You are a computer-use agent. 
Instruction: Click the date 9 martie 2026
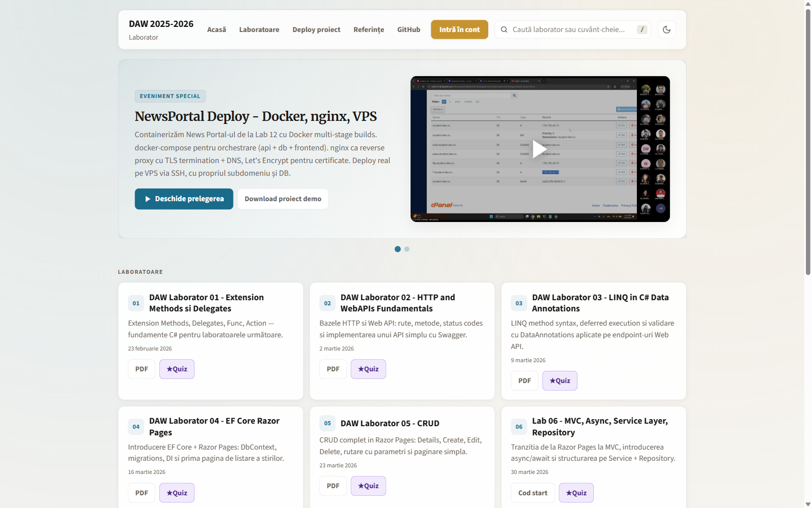click(528, 360)
